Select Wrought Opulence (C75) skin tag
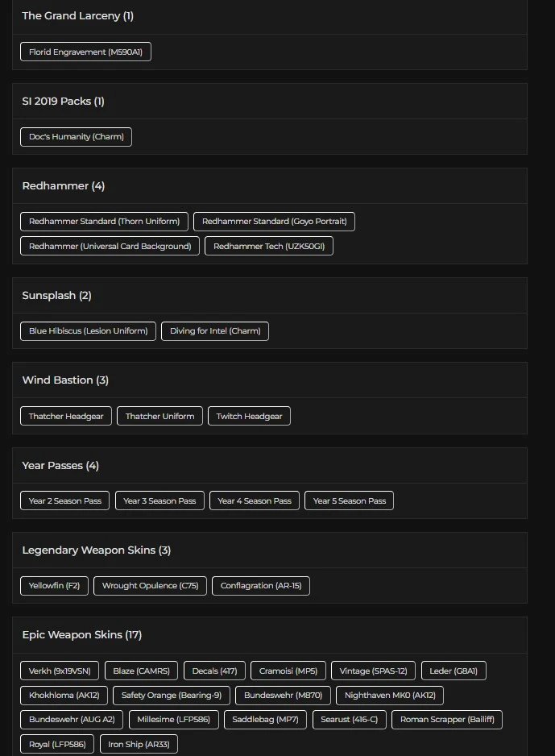 point(151,586)
